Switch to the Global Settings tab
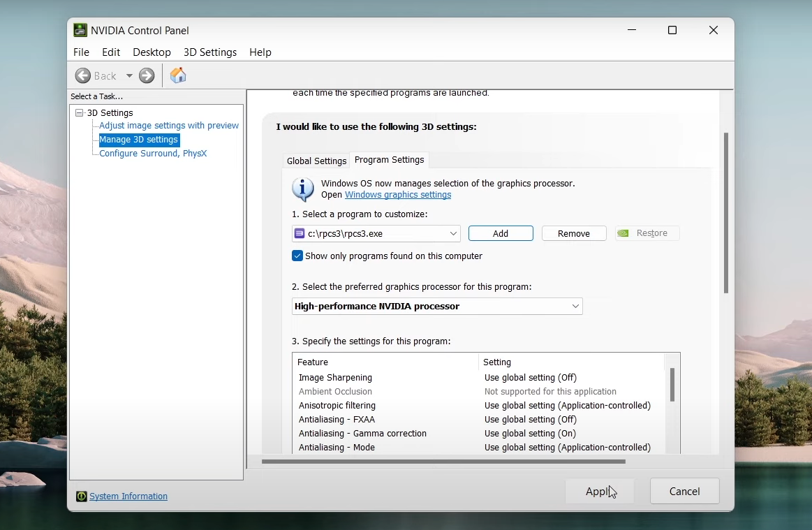The height and width of the screenshot is (530, 812). (316, 161)
